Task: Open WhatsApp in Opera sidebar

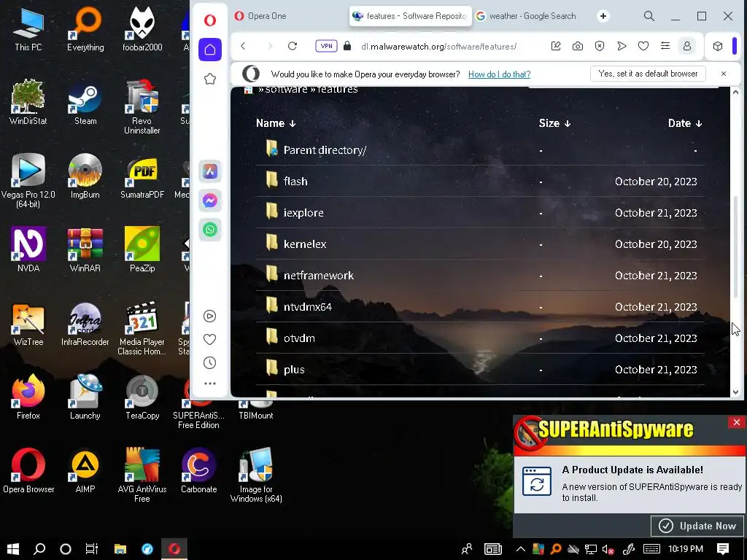Action: pyautogui.click(x=210, y=230)
